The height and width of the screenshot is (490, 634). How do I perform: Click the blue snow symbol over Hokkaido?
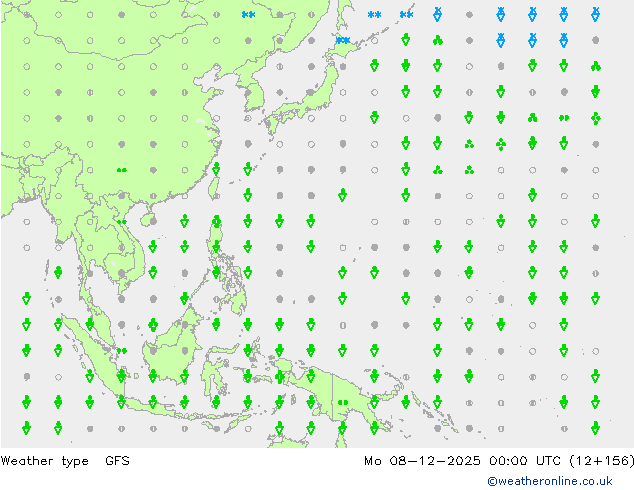click(x=343, y=40)
